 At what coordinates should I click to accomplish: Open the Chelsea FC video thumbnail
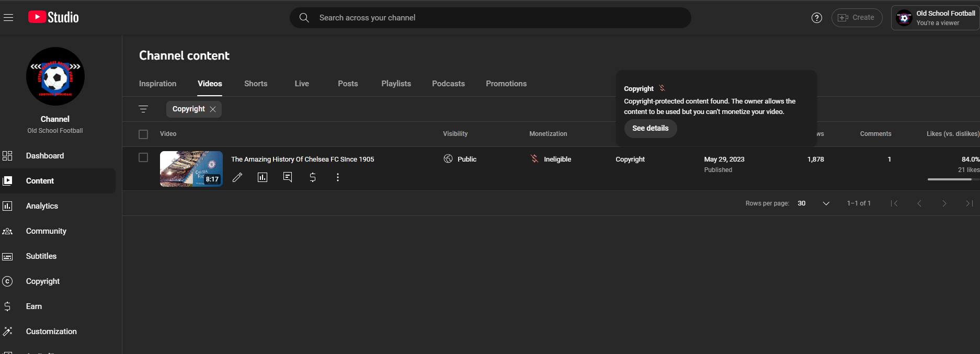(191, 169)
